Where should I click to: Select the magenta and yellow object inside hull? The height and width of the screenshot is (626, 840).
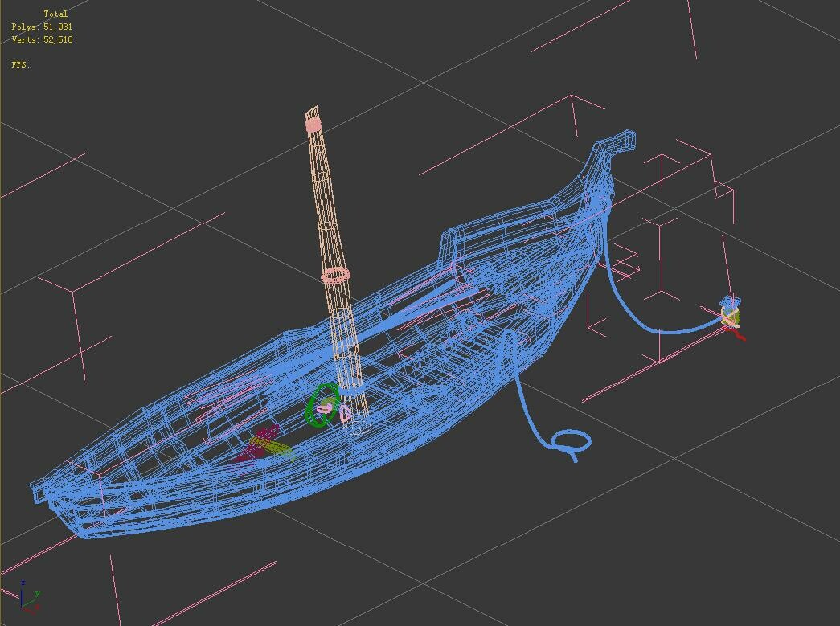264,445
